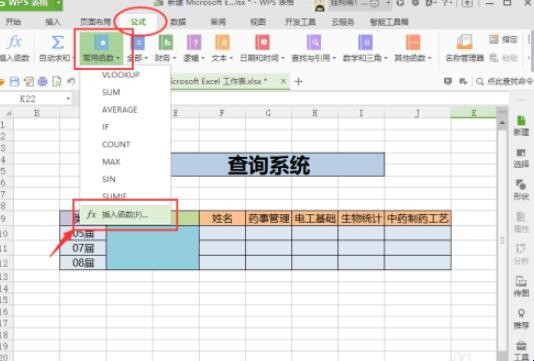
Task: Open the 开始 ribbon tab
Action: (x=13, y=22)
